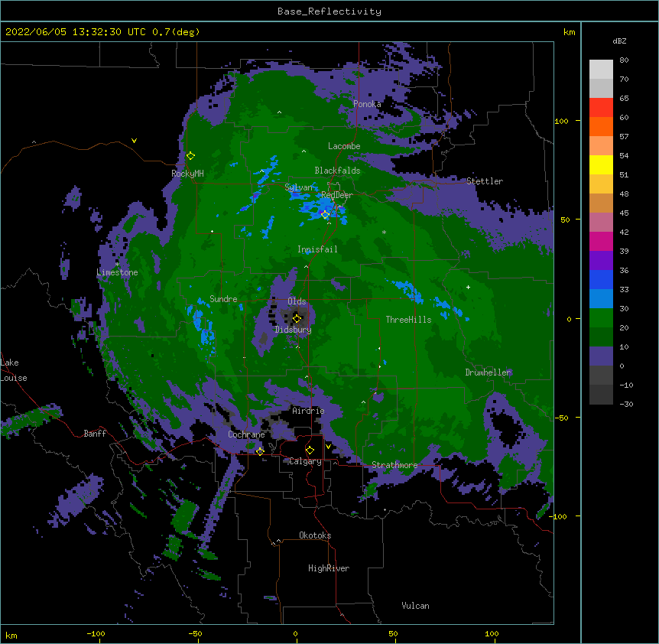
Task: Click the -100 tick label on bottom axis
Action: tap(96, 633)
